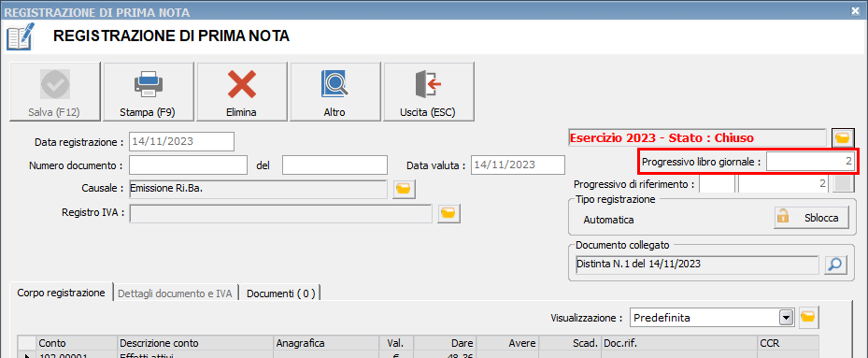
Task: Click the Causale field Emissione Ri.Ba.
Action: (x=258, y=190)
